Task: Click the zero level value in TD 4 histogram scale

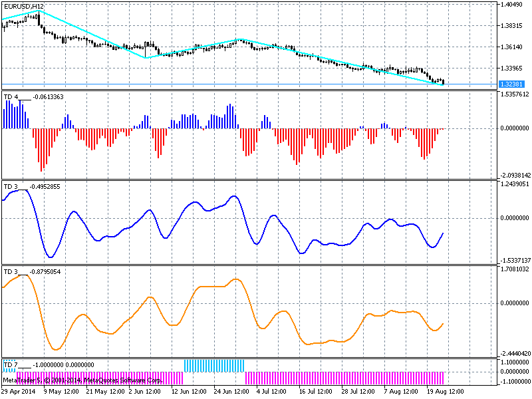Action: (515, 128)
